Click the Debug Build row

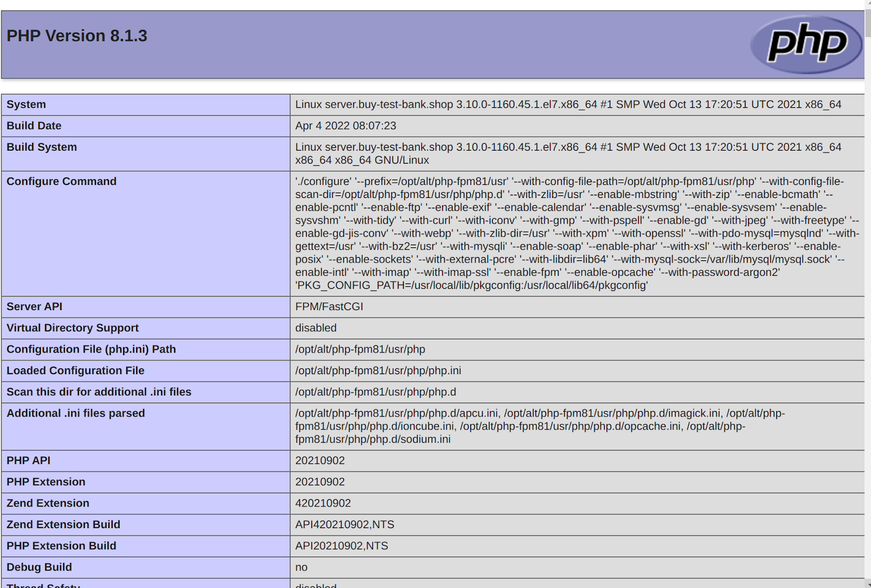tap(39, 567)
